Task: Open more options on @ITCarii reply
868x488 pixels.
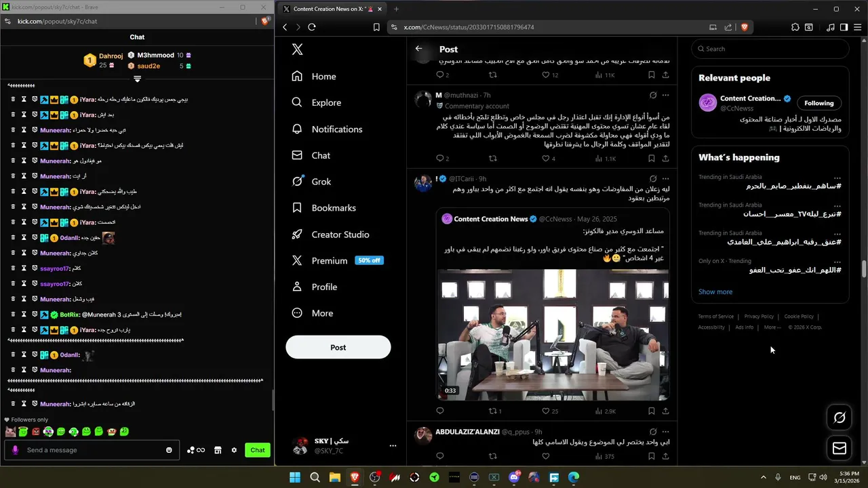Action: (666, 179)
